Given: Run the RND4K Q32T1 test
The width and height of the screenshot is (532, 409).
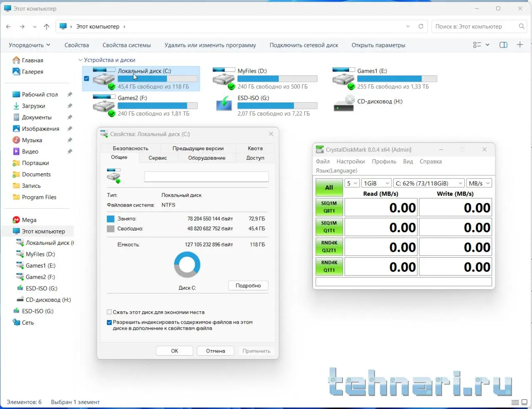Looking at the screenshot, I should coord(329,246).
